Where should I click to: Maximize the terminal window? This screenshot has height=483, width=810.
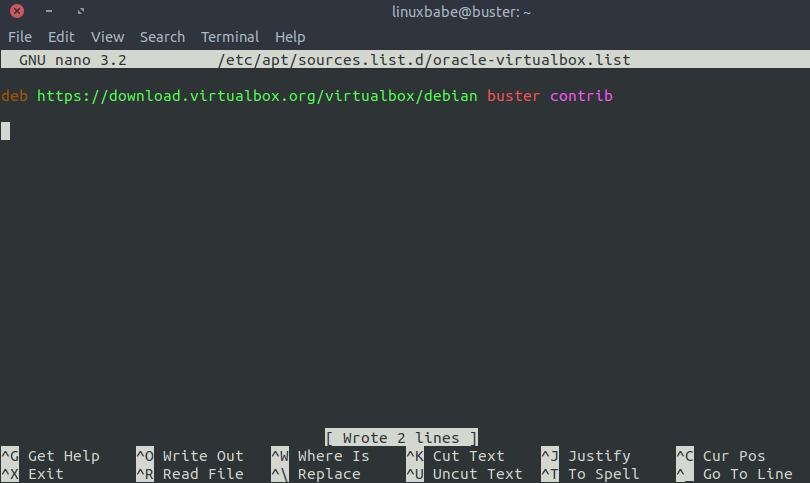click(81, 11)
